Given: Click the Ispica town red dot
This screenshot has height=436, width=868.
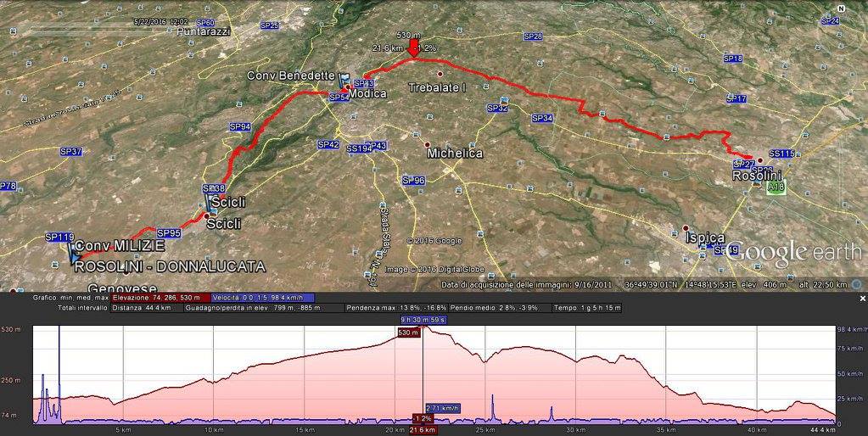Looking at the screenshot, I should tap(686, 228).
